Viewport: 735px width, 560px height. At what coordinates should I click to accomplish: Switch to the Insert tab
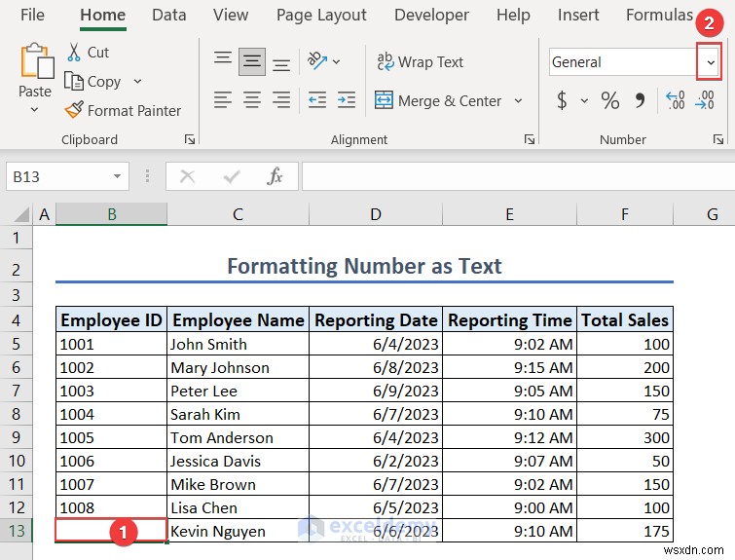(578, 15)
